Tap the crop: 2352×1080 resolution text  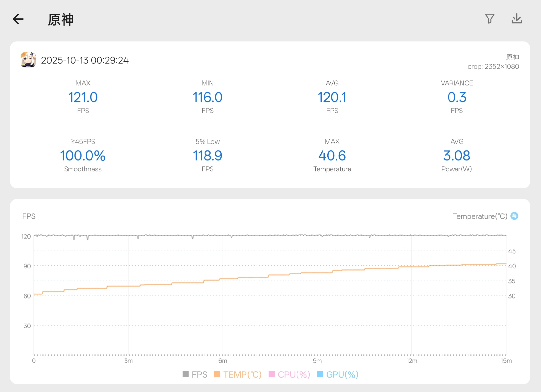(493, 66)
